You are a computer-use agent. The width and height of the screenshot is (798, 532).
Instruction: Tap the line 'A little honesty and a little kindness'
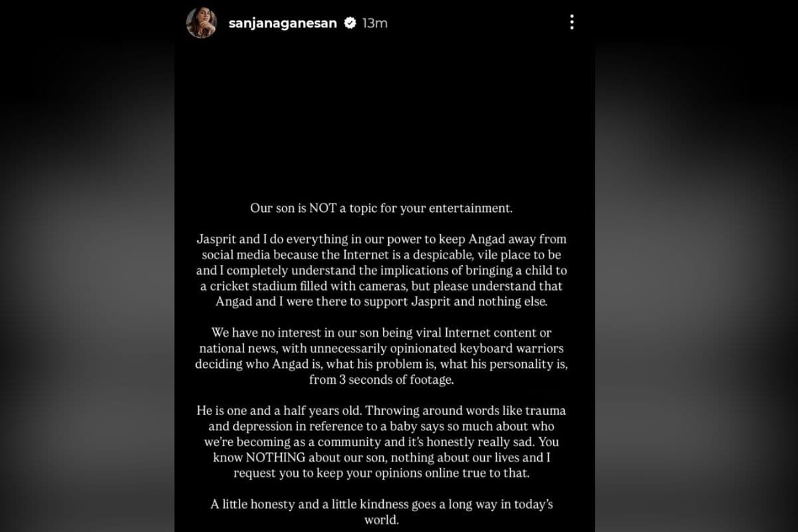click(x=382, y=512)
